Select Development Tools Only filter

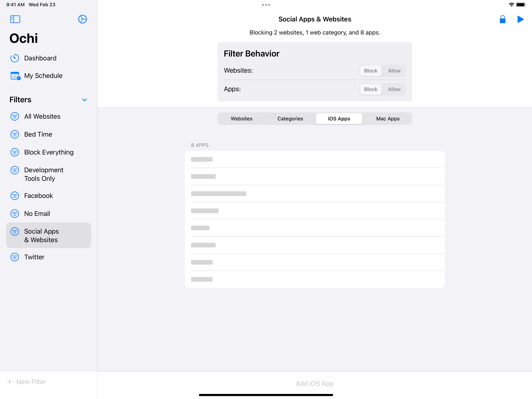coord(44,174)
